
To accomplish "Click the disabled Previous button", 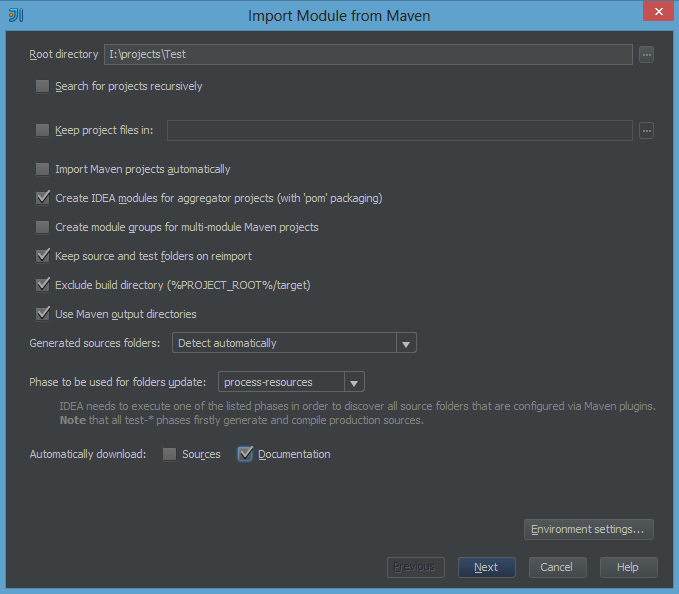I will click(x=416, y=567).
